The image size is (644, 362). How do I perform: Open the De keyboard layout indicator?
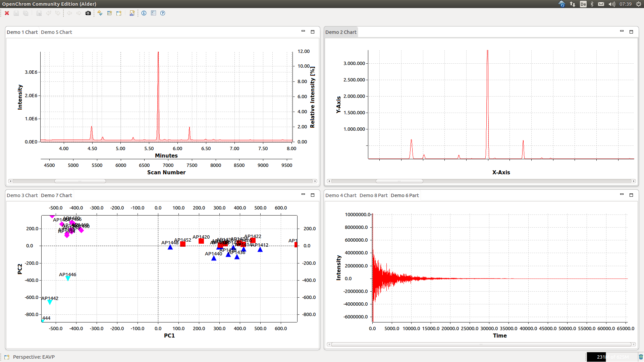point(583,4)
